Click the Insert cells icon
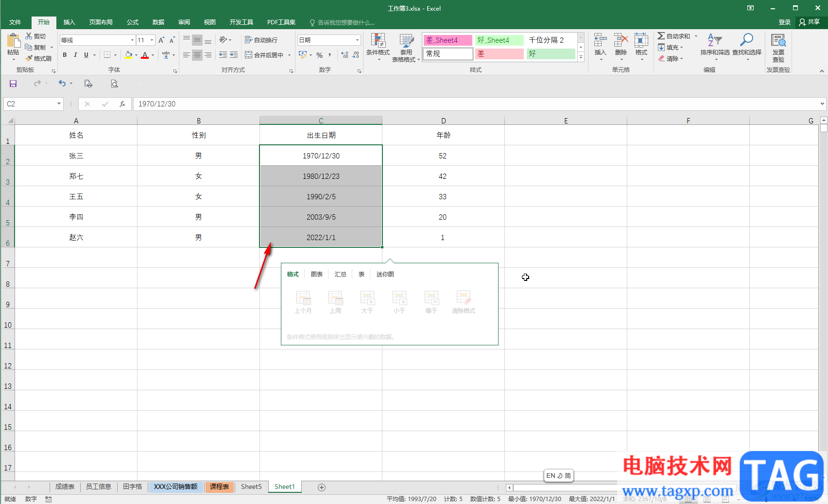The width and height of the screenshot is (828, 504). [x=601, y=40]
